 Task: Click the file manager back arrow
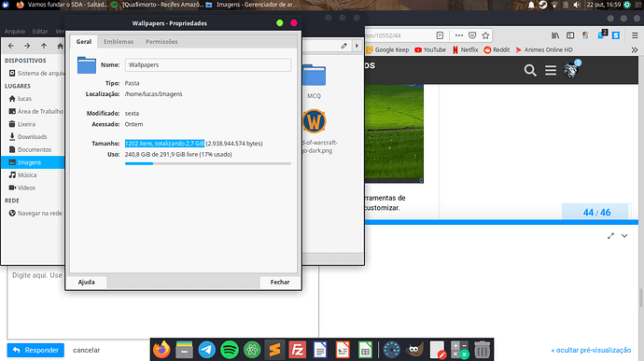11,46
